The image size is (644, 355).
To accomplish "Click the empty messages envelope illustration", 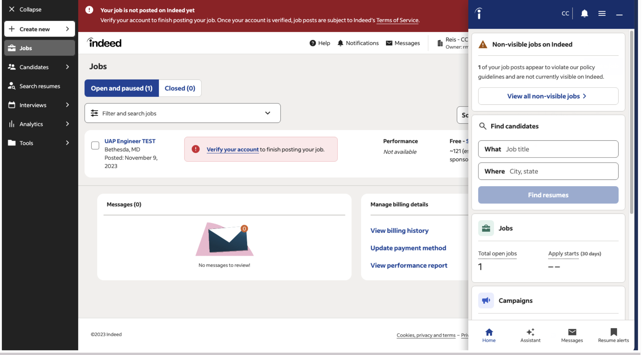I will [225, 239].
